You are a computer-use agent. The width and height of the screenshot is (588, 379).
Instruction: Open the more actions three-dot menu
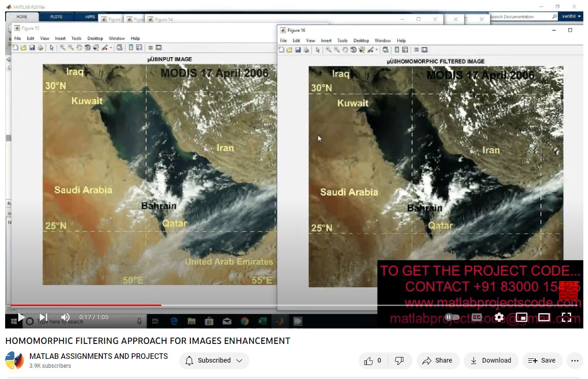574,361
